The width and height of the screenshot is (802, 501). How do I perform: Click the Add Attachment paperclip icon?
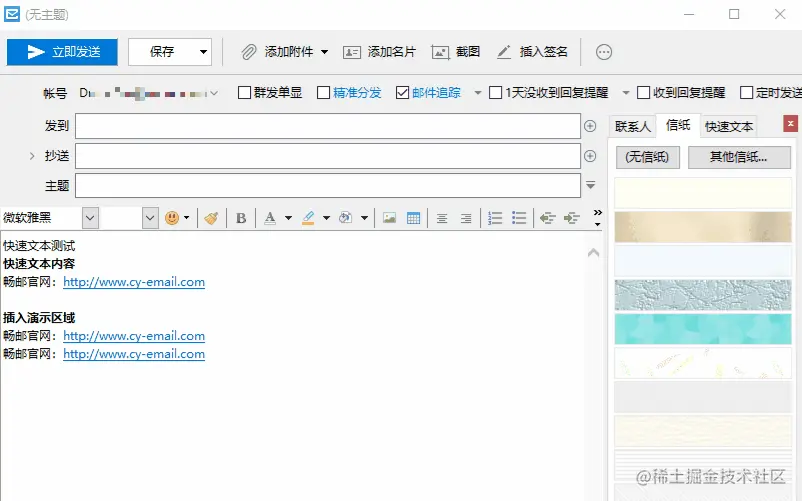pyautogui.click(x=249, y=52)
